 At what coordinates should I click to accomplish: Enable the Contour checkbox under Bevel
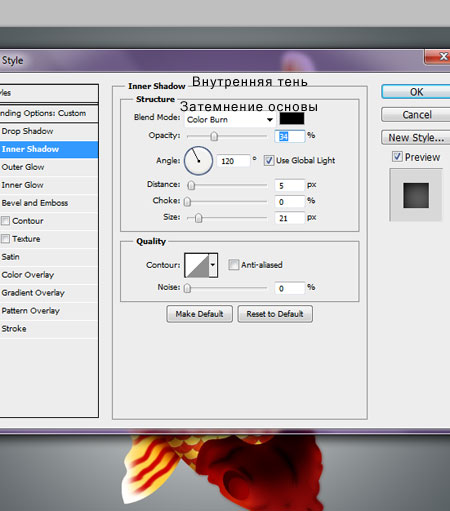pos(5,221)
